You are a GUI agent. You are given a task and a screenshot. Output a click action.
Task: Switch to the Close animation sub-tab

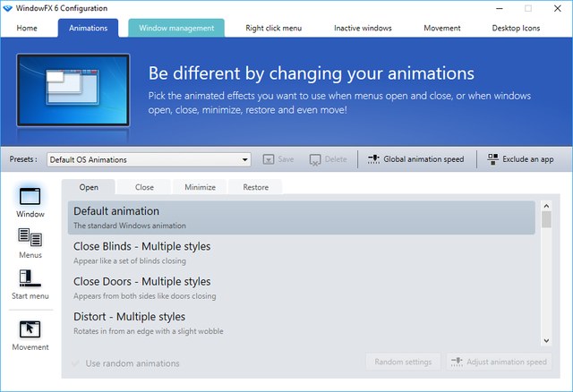[144, 187]
